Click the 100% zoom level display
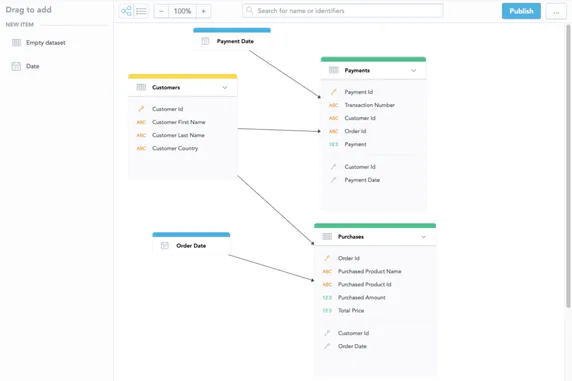 point(182,11)
